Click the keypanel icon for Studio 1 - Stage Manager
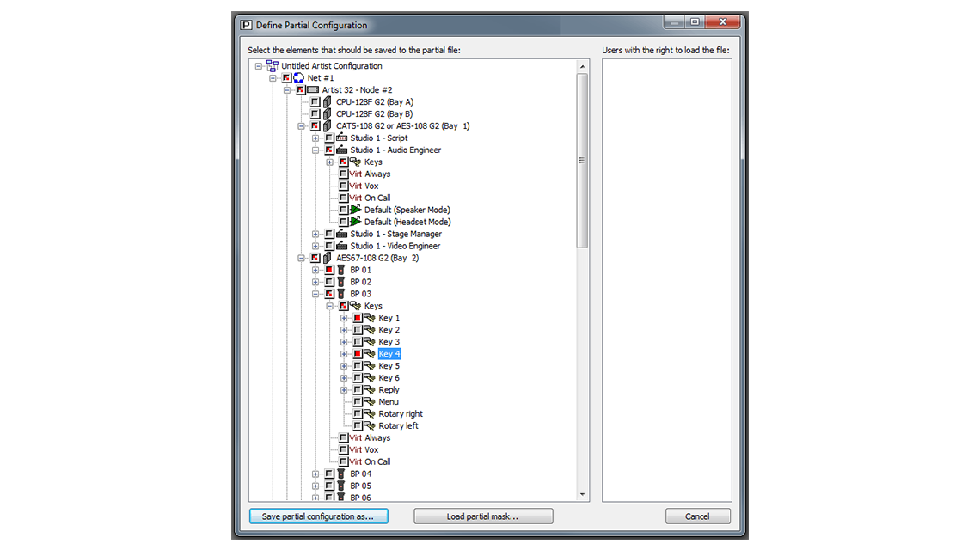The height and width of the screenshot is (550, 980). click(341, 234)
